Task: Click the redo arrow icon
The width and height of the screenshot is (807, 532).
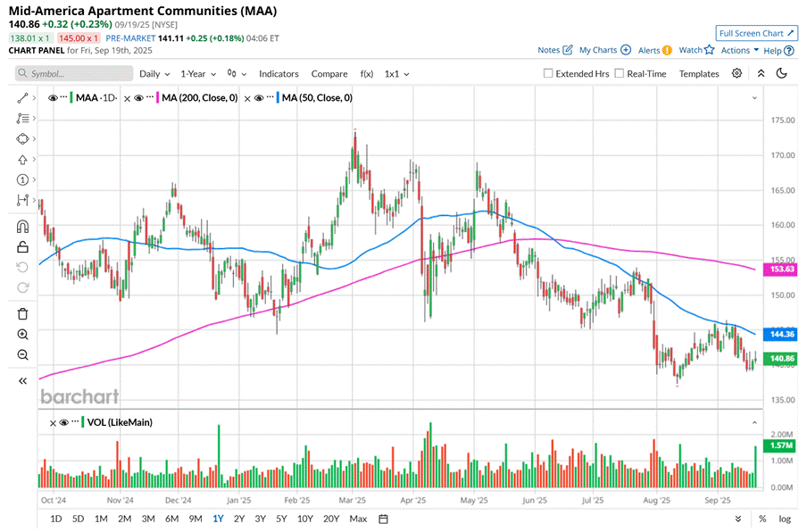Action: (22, 287)
